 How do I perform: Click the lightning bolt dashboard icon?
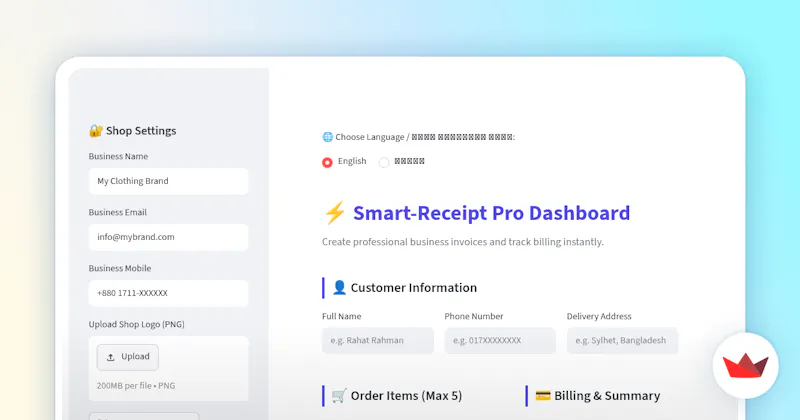pos(335,213)
